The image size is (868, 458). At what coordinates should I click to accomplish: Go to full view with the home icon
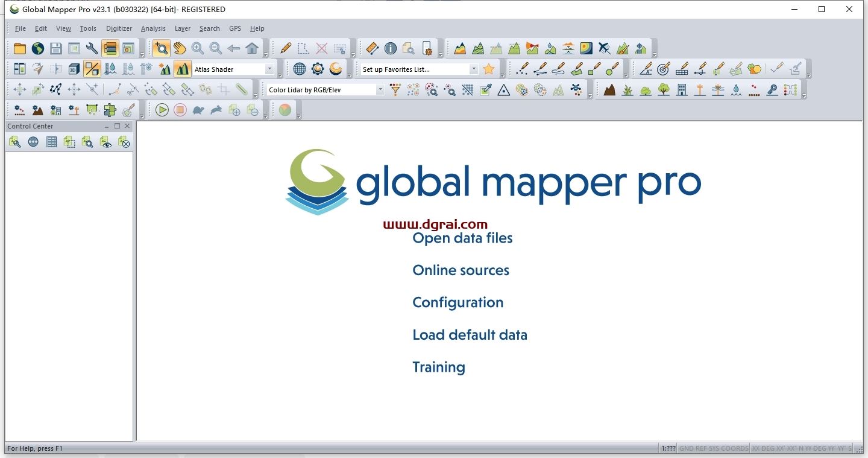pos(252,49)
